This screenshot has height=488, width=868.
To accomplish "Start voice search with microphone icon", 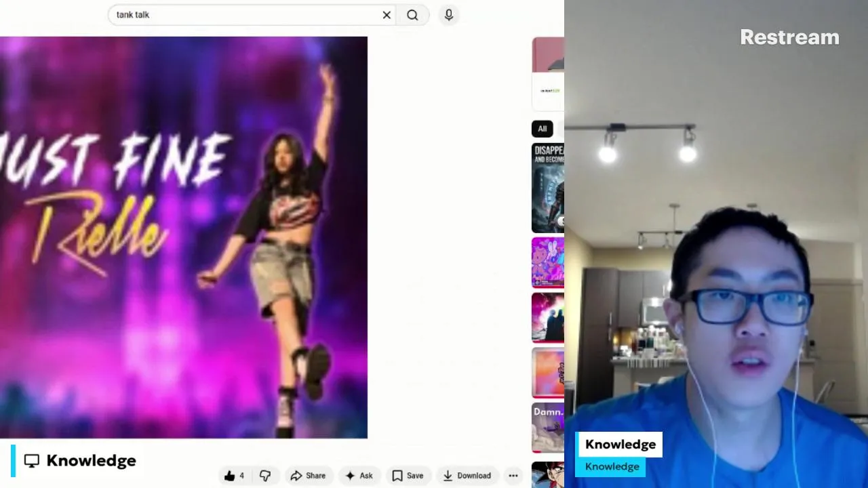I will (449, 15).
